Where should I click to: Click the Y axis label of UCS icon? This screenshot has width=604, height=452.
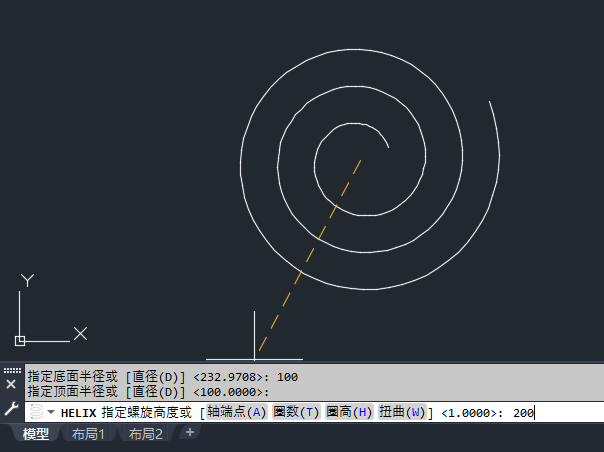click(27, 280)
